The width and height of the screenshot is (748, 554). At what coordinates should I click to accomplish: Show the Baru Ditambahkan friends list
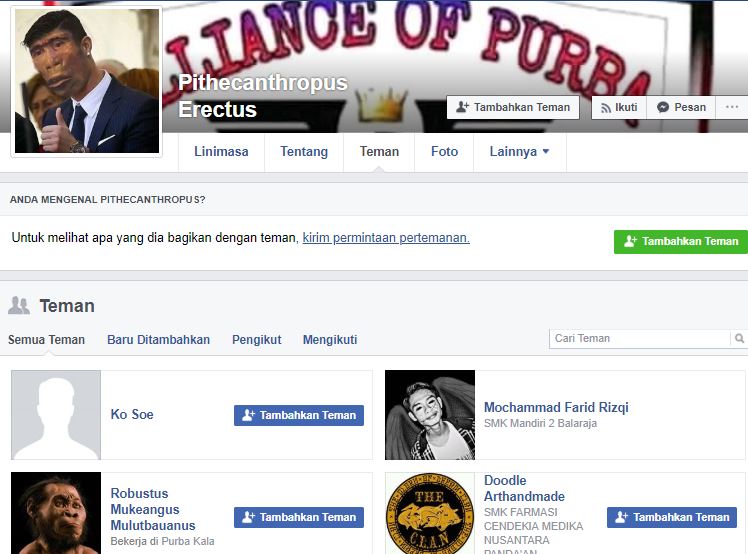click(x=158, y=340)
